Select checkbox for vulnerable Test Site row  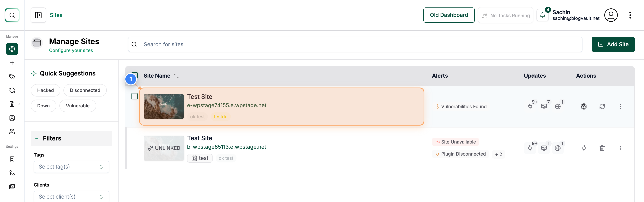[134, 96]
